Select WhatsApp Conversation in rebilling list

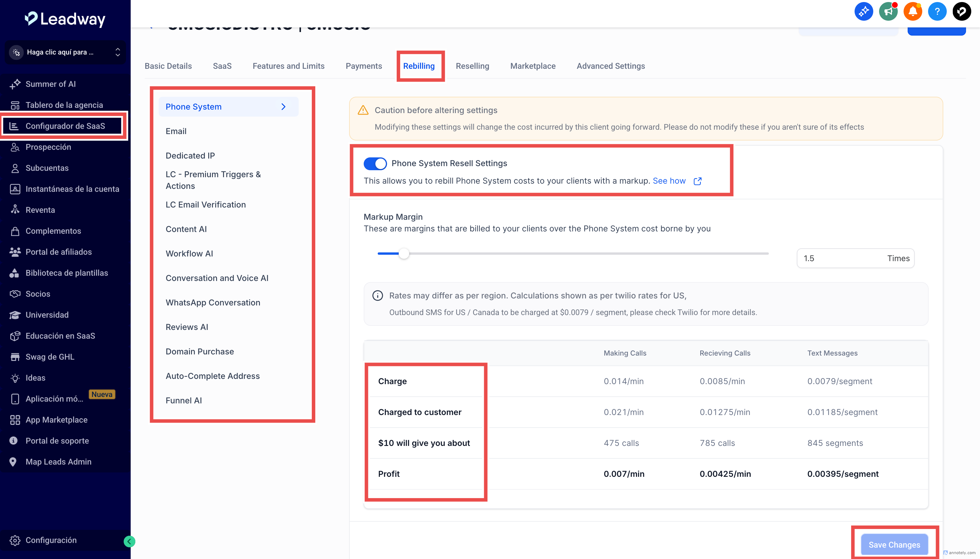click(x=213, y=303)
